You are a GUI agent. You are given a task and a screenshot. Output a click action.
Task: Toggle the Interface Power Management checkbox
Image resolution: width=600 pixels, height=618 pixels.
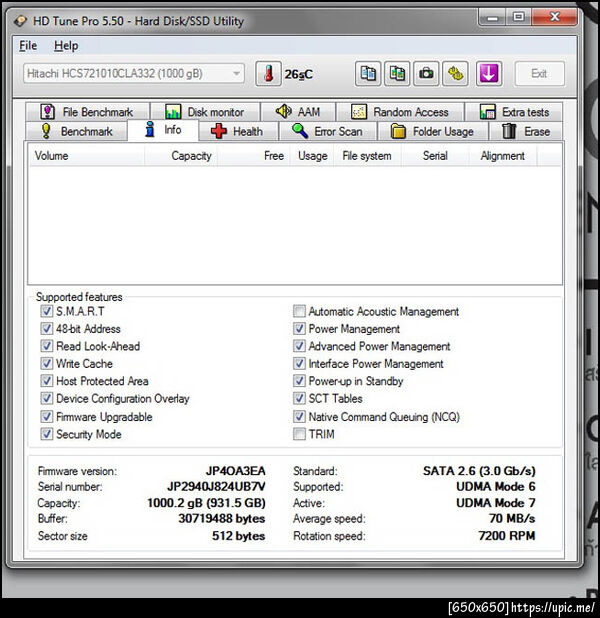tap(299, 363)
